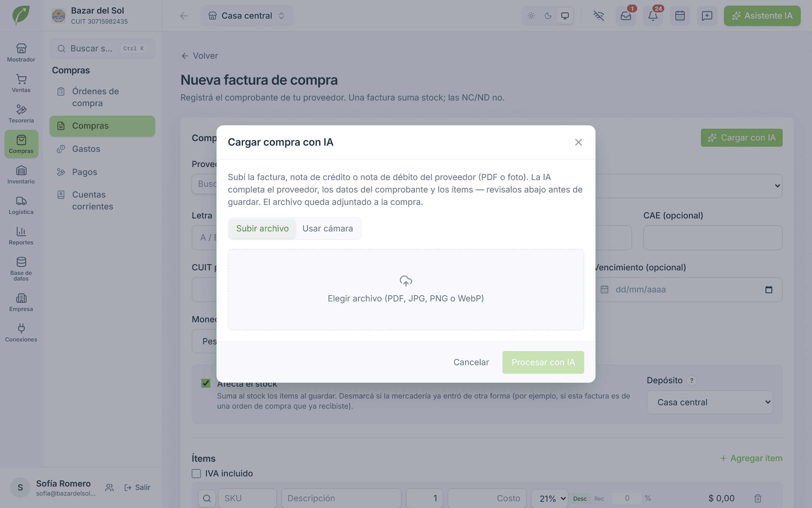Click the file upload drop zone
This screenshot has width=812, height=508.
click(x=406, y=290)
